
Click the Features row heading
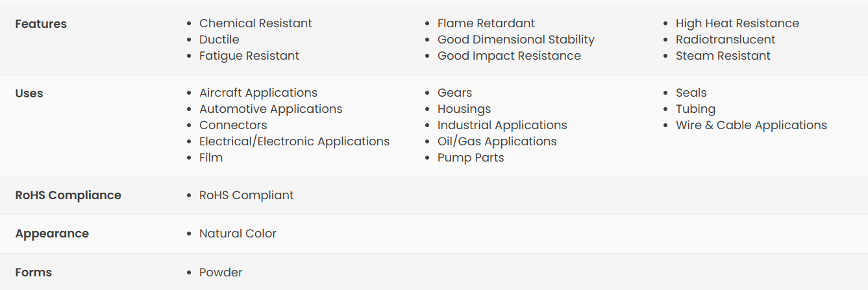[41, 24]
